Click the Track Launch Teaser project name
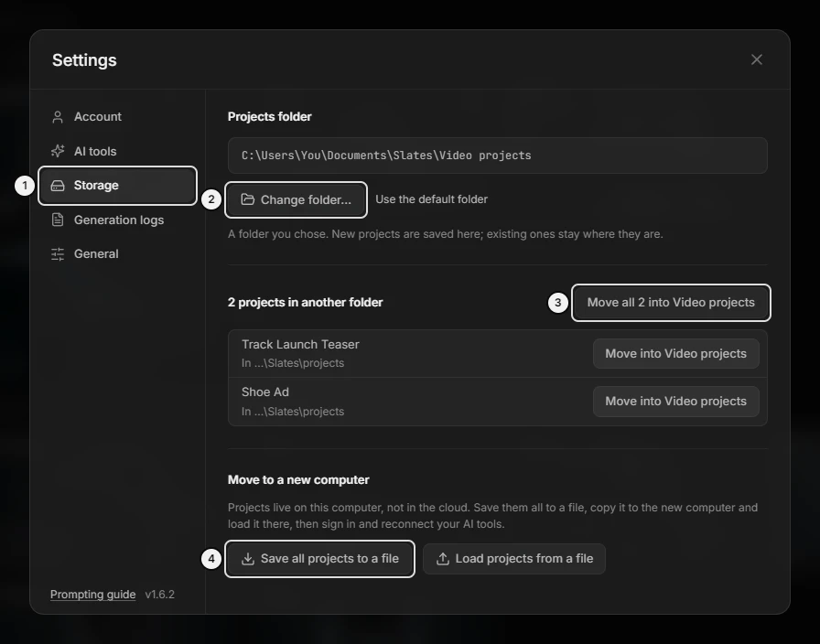Screen dimensions: 820x644 click(300, 345)
